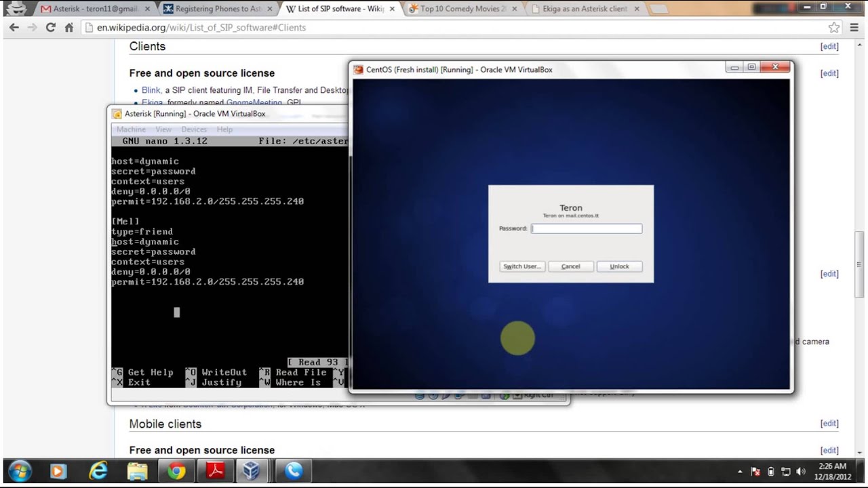
Task: Click the Unlock button in CentOS dialog
Action: coord(619,266)
